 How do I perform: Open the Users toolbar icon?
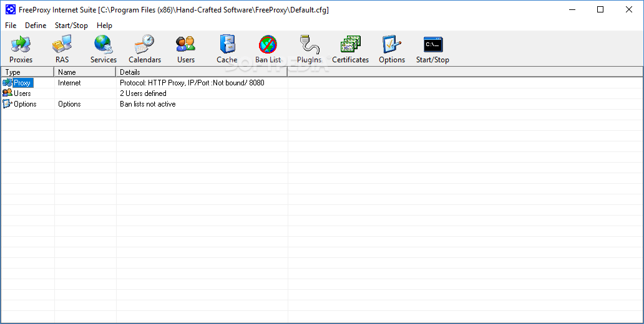click(x=185, y=44)
